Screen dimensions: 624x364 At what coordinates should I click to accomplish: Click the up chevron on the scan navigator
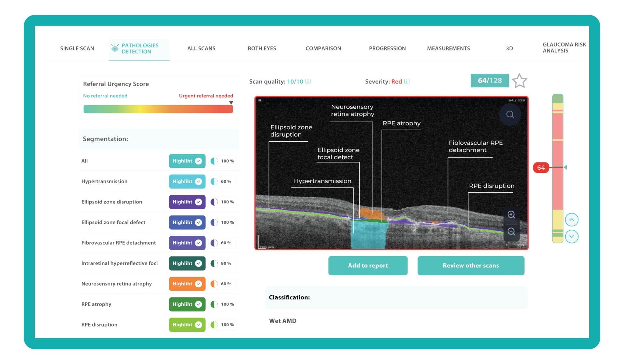[x=572, y=219]
